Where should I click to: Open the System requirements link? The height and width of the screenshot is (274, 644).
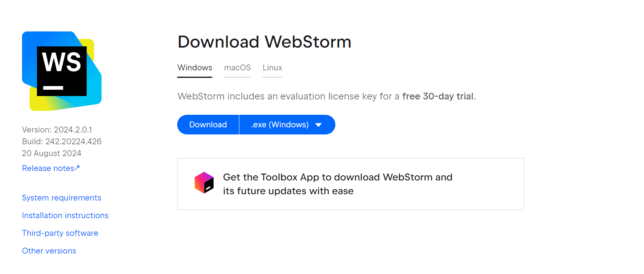click(61, 198)
